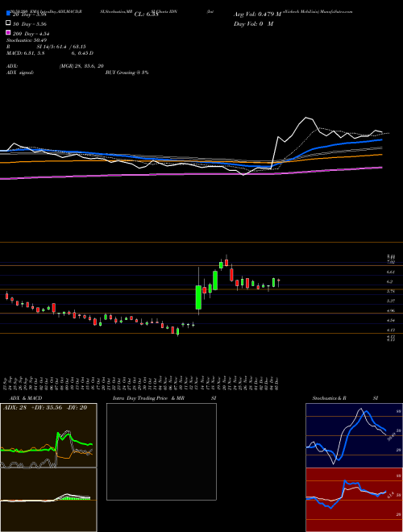The height and width of the screenshot is (532, 403).
Task: Click the empty Intra Day Trading Price panel
Action: (x=161, y=451)
